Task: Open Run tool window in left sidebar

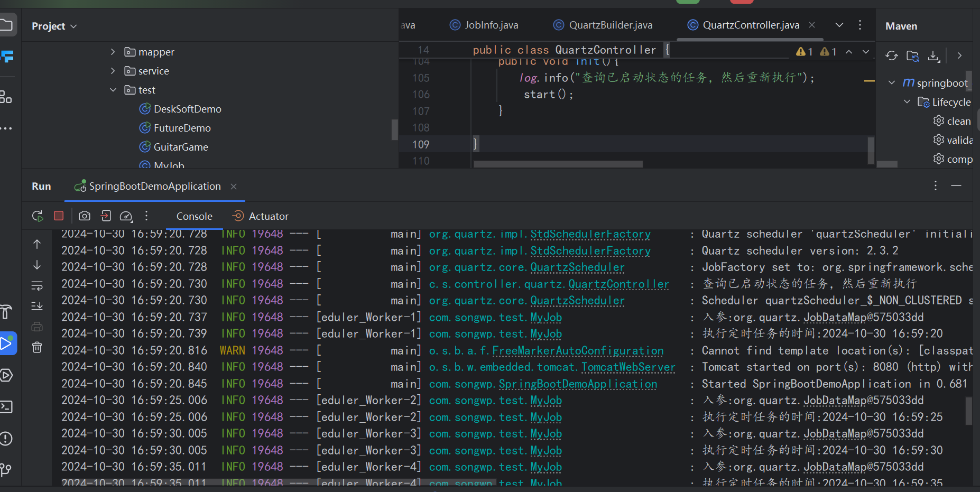Action: click(x=7, y=344)
